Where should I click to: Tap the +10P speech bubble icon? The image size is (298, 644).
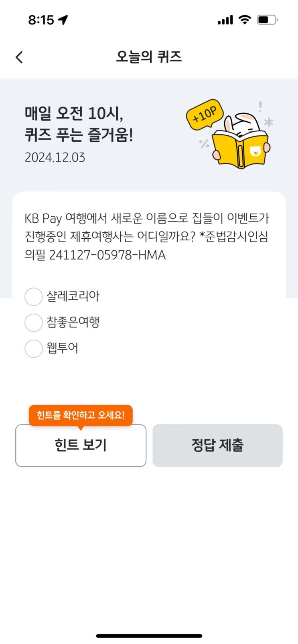pos(205,114)
